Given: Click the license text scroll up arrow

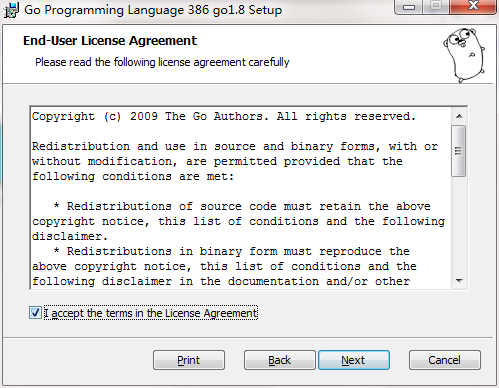Looking at the screenshot, I should (x=459, y=116).
